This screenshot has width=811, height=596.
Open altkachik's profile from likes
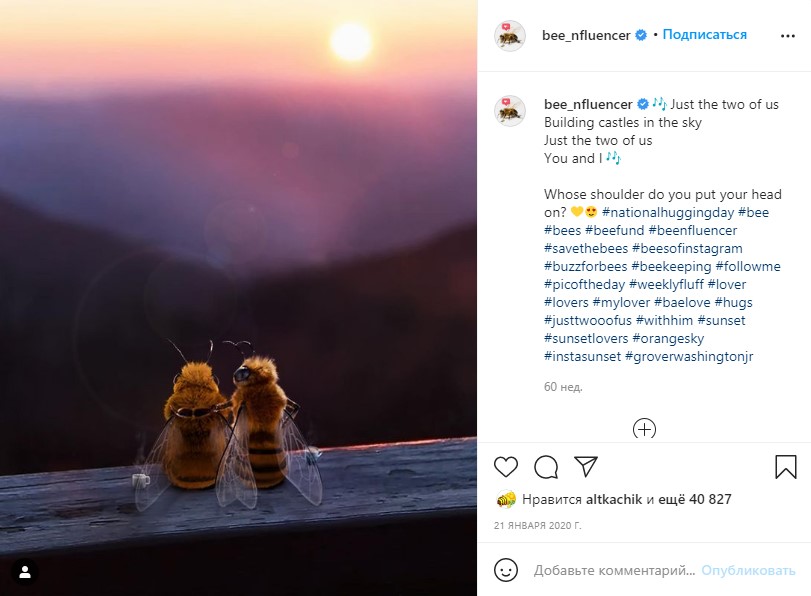[x=613, y=499]
